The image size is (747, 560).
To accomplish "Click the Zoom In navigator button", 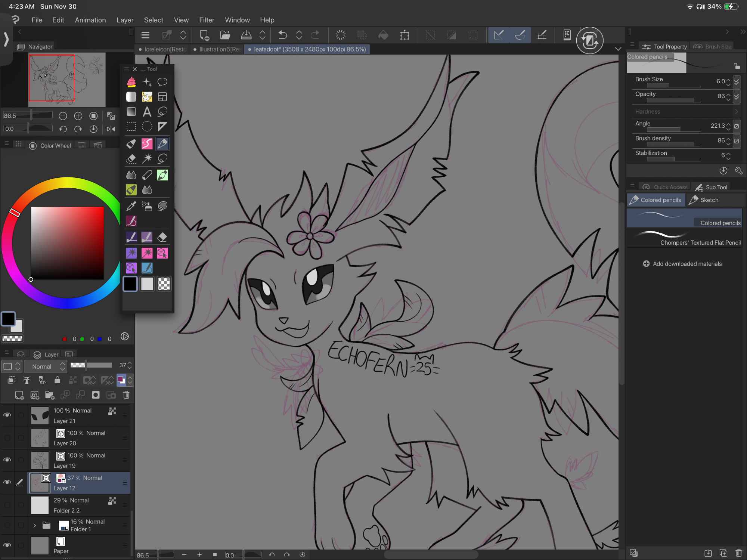I will (x=78, y=116).
